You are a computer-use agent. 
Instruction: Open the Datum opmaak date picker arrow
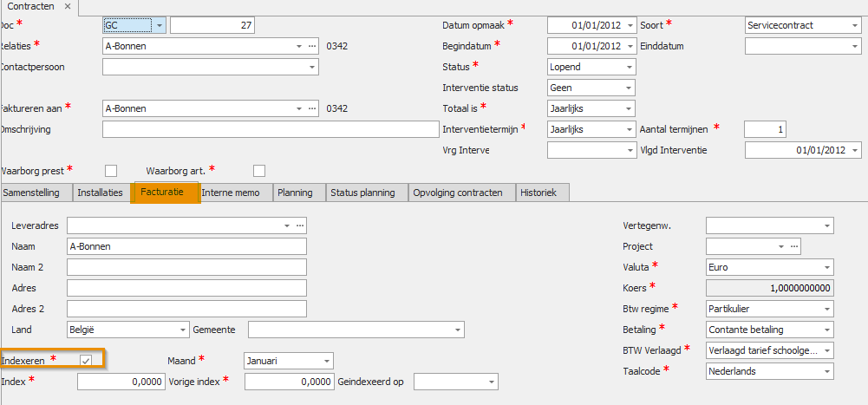point(630,25)
